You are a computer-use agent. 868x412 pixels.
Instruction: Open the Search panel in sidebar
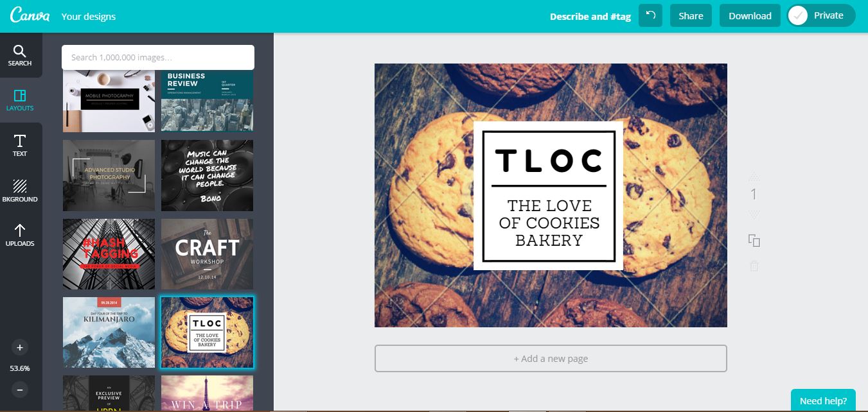pos(20,55)
